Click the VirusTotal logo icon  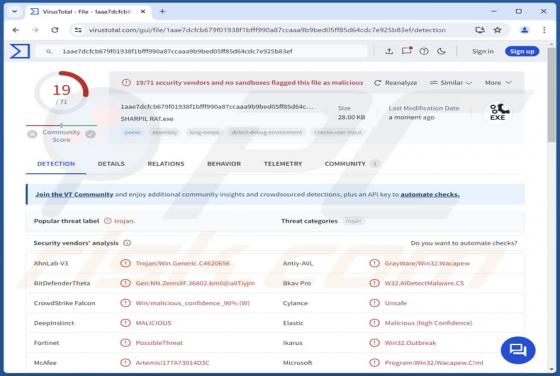(x=20, y=51)
